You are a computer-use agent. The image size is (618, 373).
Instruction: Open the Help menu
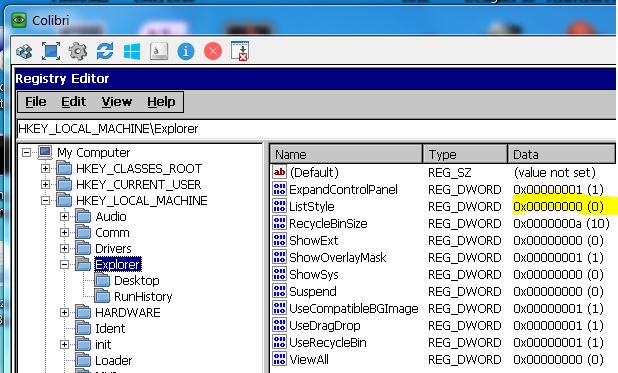point(161,102)
